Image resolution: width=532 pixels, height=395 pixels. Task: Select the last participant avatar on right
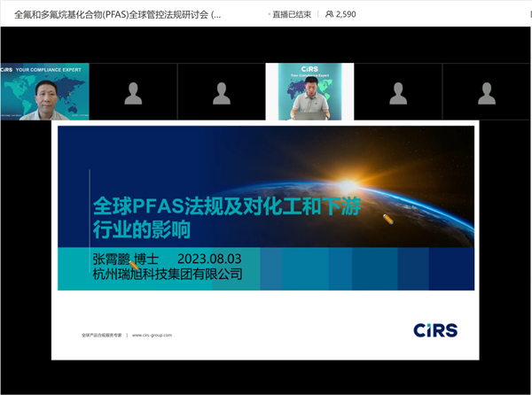485,92
